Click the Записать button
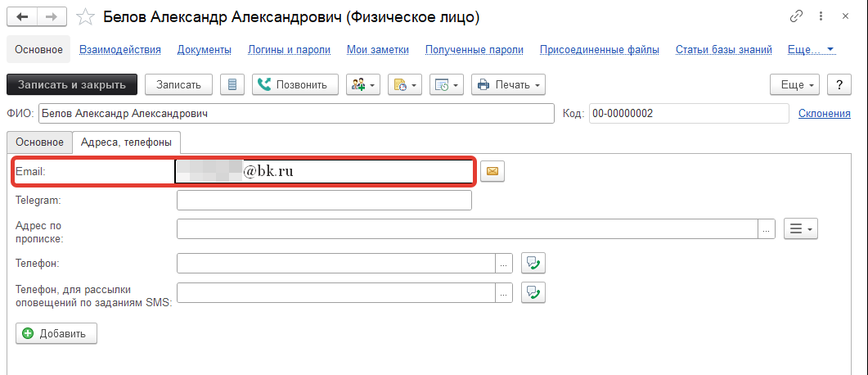The width and height of the screenshot is (868, 375). (178, 85)
